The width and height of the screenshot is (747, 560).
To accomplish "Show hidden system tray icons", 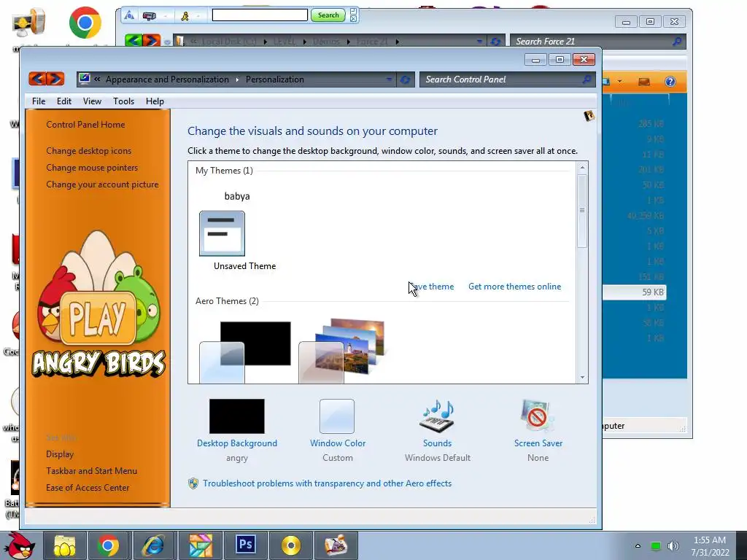I will click(x=638, y=545).
